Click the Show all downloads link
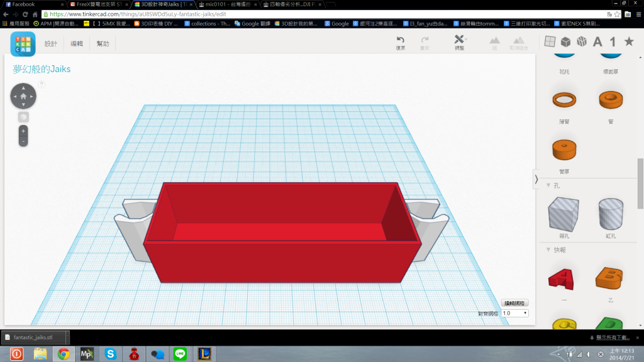The width and height of the screenshot is (644, 362). [613, 337]
